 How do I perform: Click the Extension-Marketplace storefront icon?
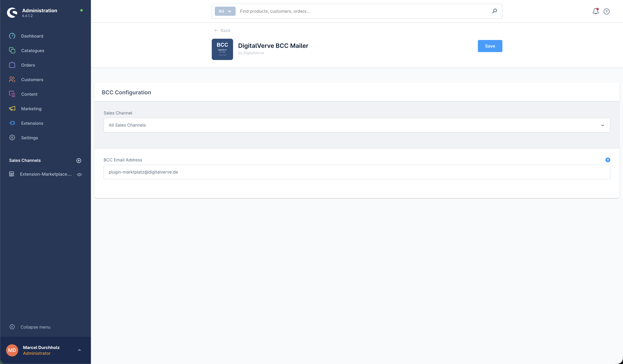click(x=11, y=174)
